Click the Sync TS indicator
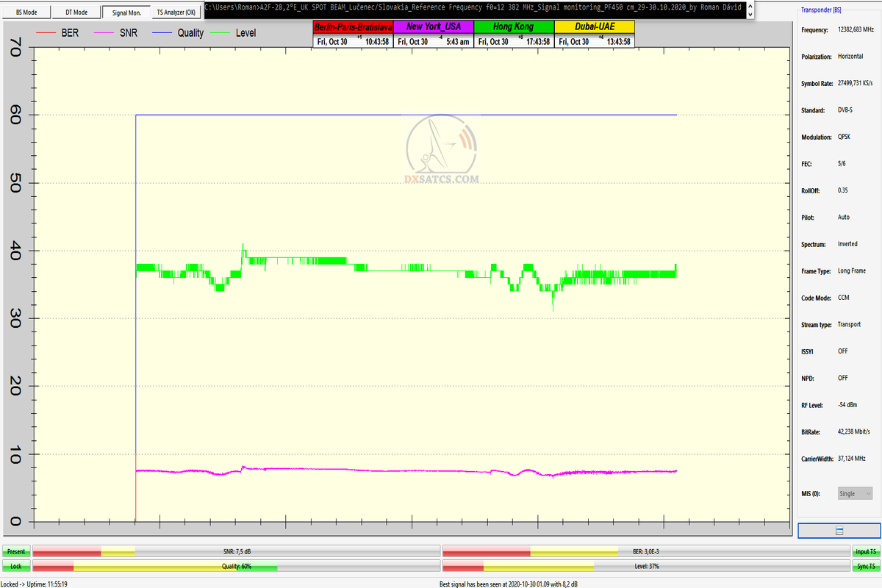The width and height of the screenshot is (882, 588). 864,566
